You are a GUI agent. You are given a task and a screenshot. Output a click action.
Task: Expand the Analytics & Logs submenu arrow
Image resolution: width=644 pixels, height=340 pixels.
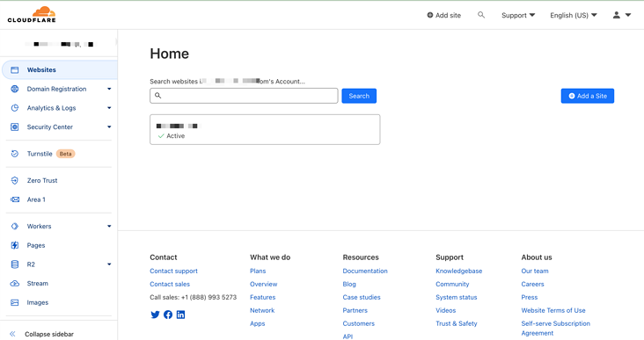coord(109,108)
